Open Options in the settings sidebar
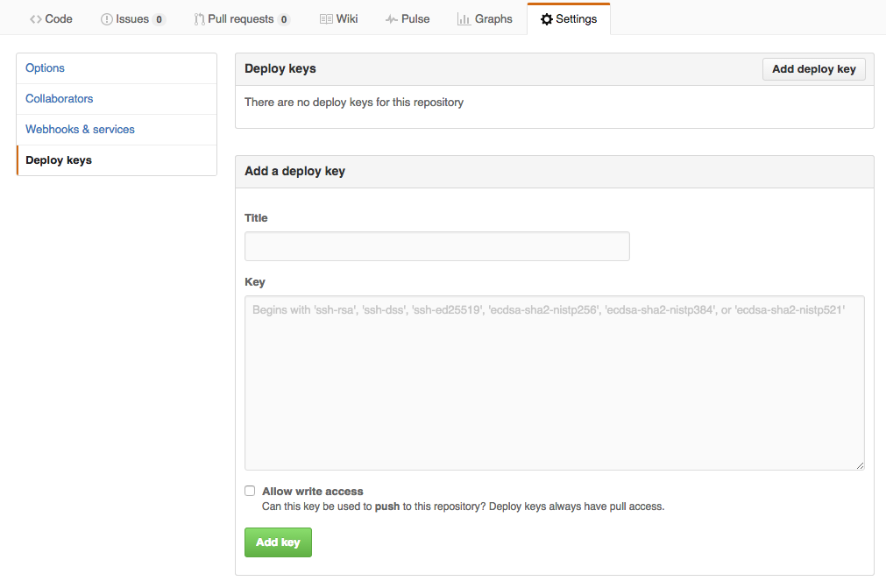Viewport: 886px width, 588px height. [46, 68]
